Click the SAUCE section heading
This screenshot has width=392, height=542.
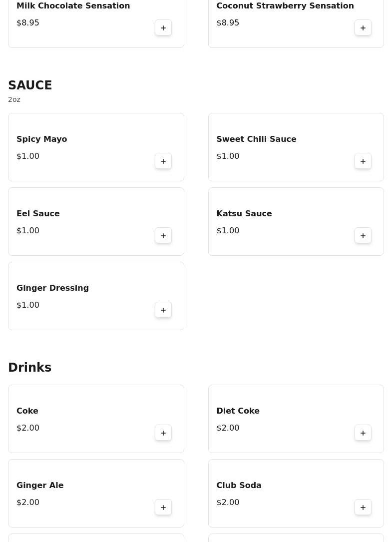(30, 85)
